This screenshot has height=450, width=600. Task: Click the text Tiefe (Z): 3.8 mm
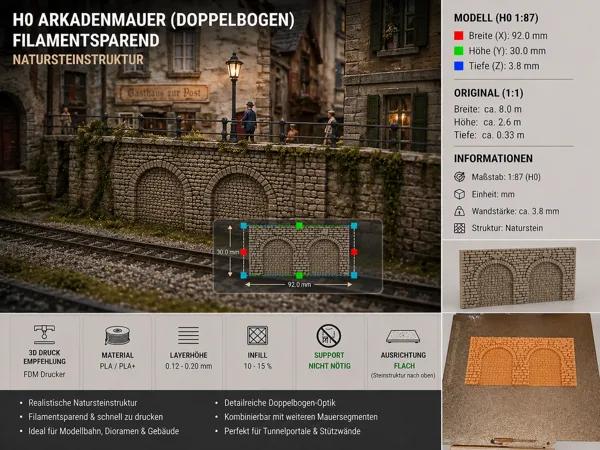(x=504, y=66)
